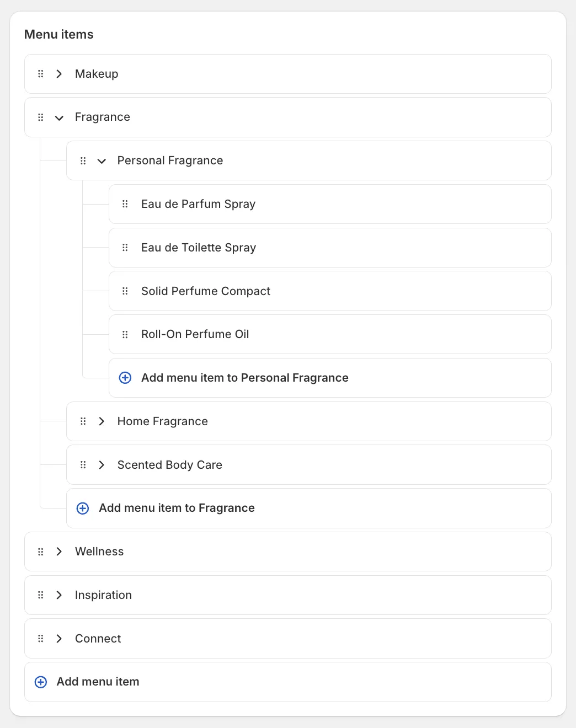
Task: Expand the Inspiration menu item
Action: tap(59, 595)
